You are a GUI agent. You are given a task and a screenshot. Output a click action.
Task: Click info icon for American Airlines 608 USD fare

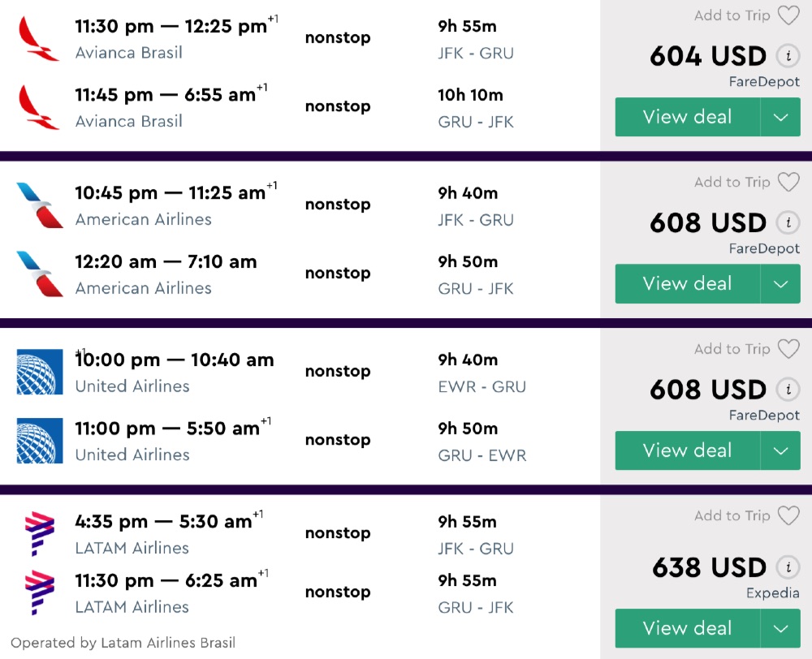[786, 222]
